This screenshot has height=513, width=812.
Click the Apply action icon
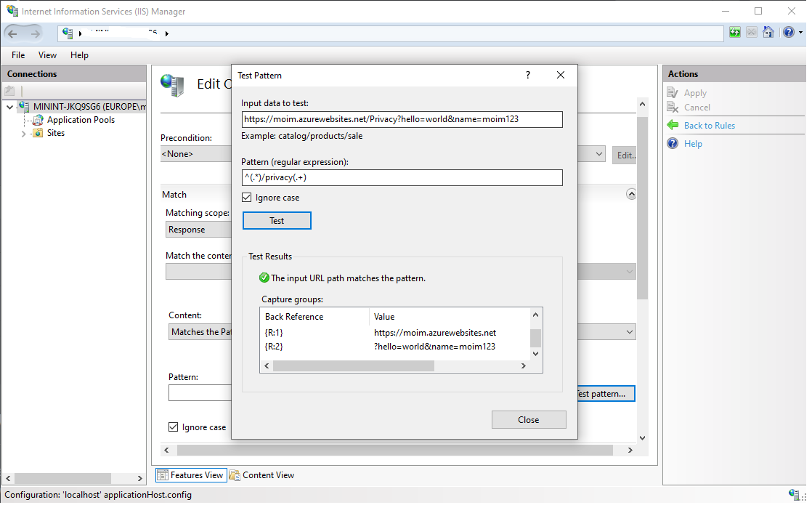(x=672, y=93)
